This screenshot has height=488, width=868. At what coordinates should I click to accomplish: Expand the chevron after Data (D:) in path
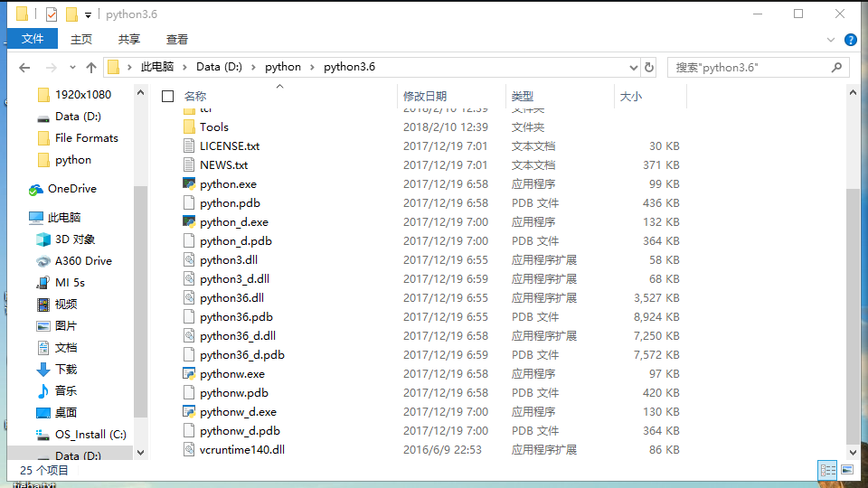[x=253, y=67]
